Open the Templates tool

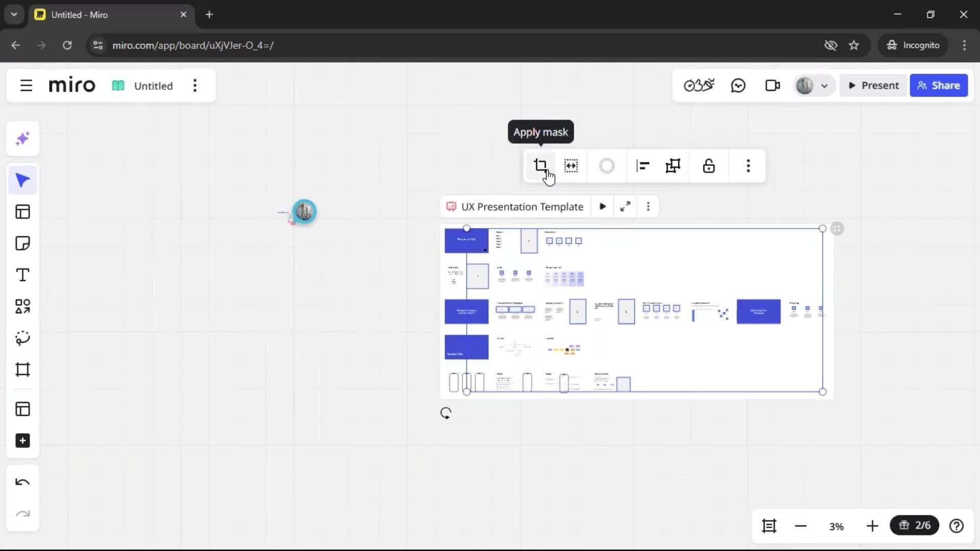pyautogui.click(x=22, y=212)
